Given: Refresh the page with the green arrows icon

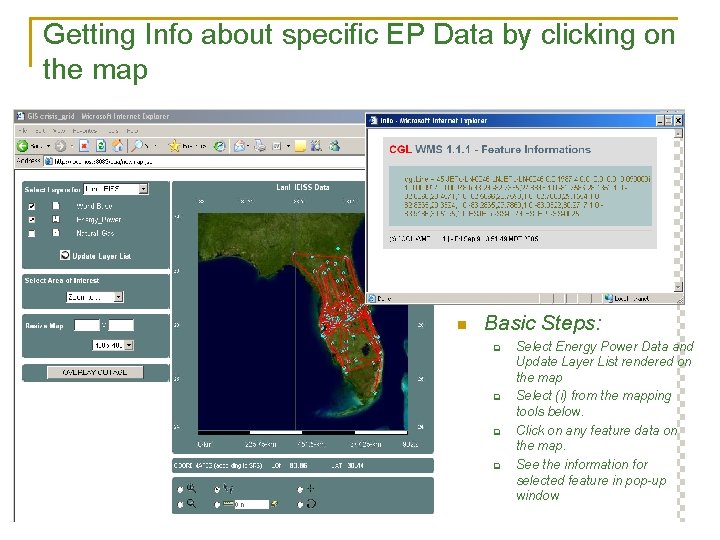Looking at the screenshot, I should coord(101,146).
